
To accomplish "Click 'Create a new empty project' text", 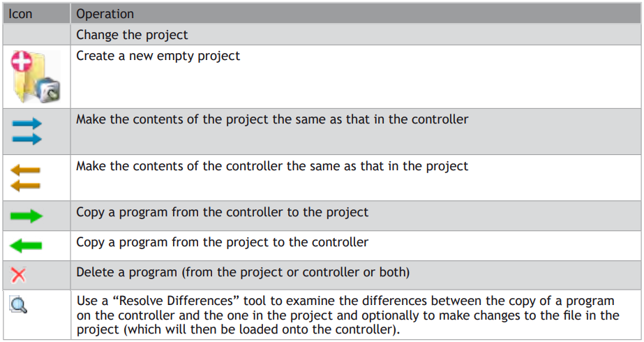I will [158, 56].
